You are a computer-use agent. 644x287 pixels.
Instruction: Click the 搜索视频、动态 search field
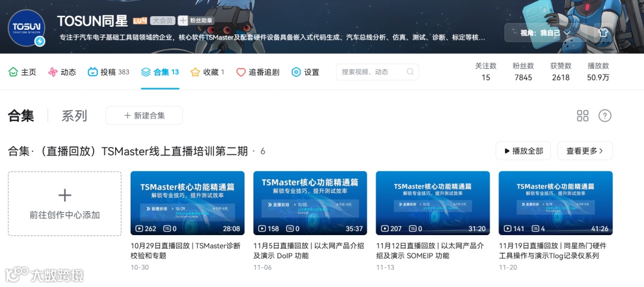[377, 72]
